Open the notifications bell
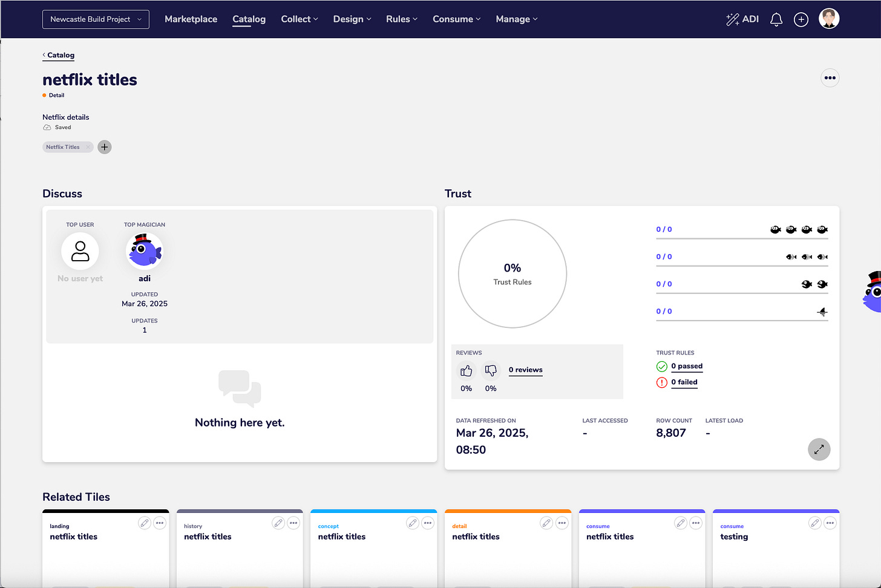Image resolution: width=881 pixels, height=588 pixels. point(776,19)
